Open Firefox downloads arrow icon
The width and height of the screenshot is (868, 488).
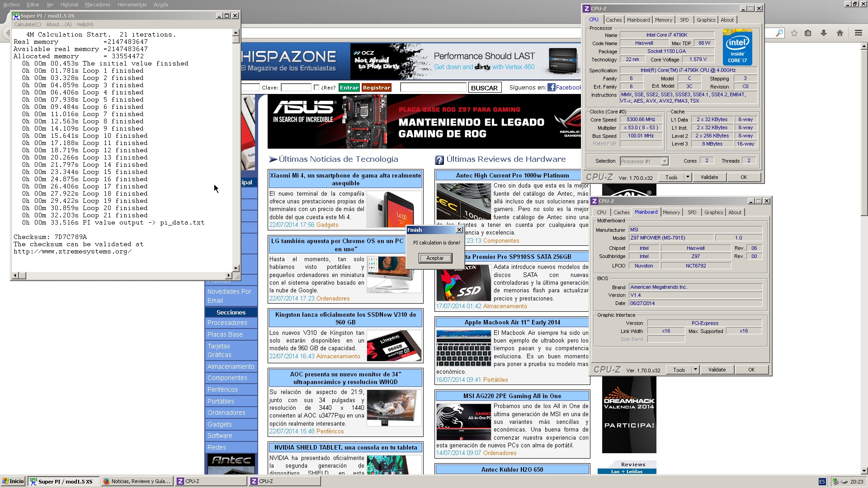[x=824, y=33]
